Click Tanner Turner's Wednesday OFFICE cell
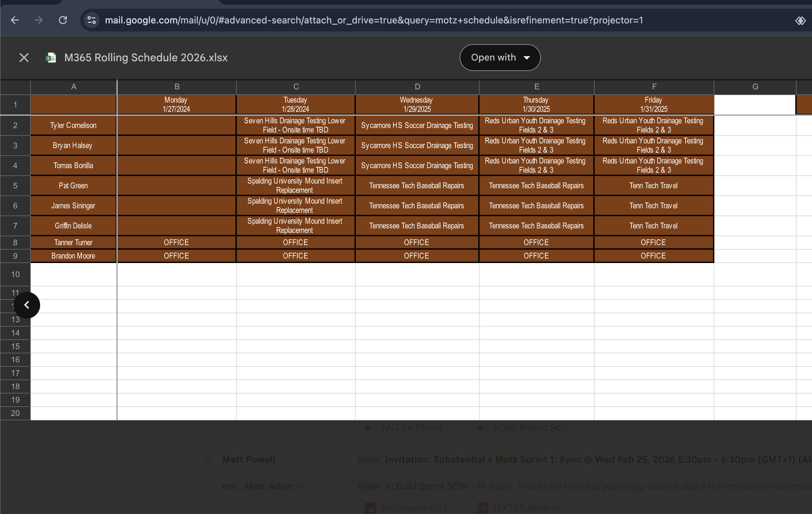 [x=417, y=243]
